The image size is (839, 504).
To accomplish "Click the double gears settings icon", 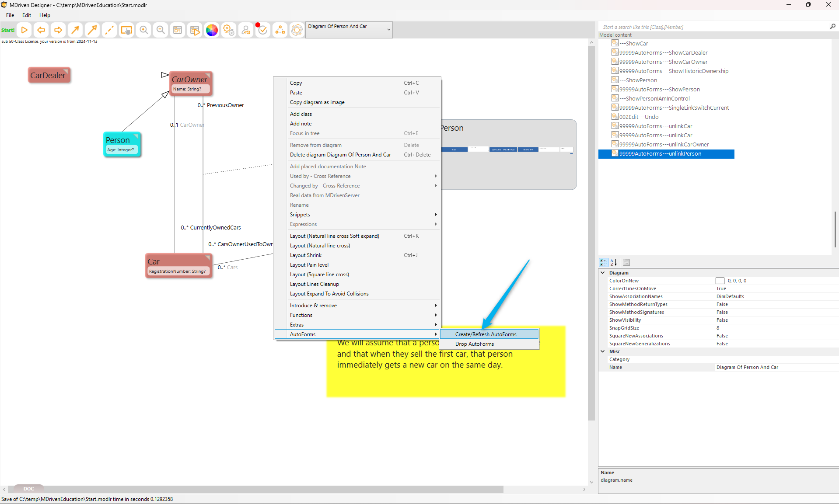I will point(229,30).
